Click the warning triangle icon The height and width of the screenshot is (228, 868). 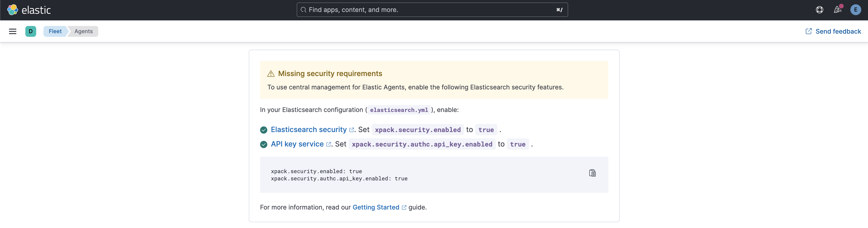tap(270, 74)
